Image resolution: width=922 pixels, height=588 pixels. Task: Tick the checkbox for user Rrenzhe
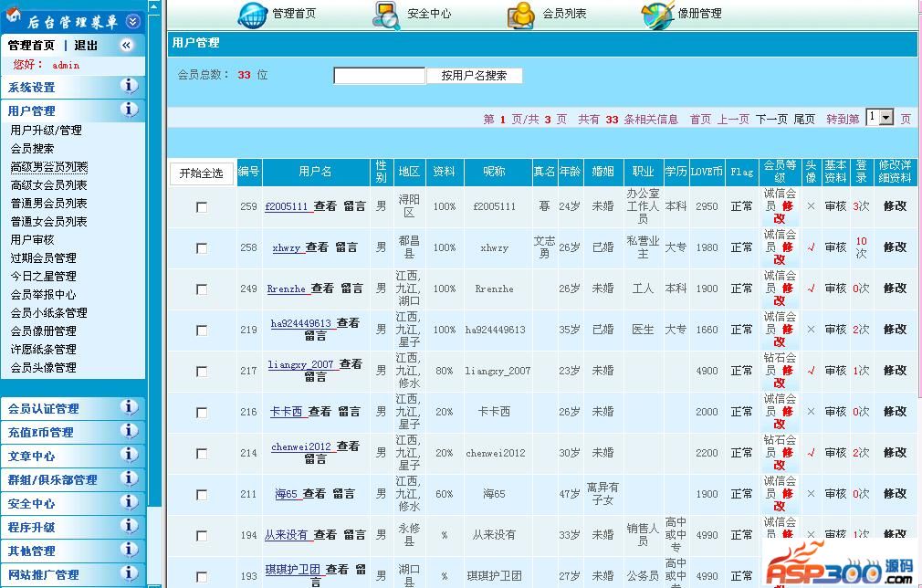pyautogui.click(x=202, y=289)
